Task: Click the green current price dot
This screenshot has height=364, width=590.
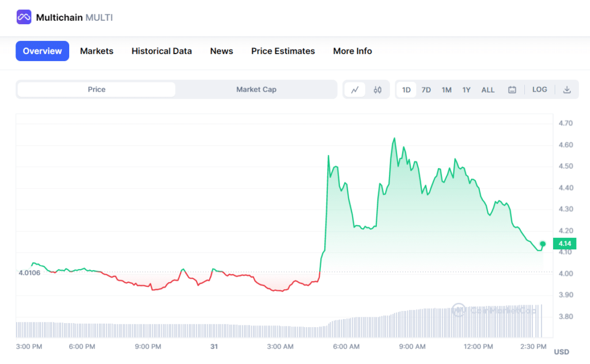Action: [x=542, y=244]
